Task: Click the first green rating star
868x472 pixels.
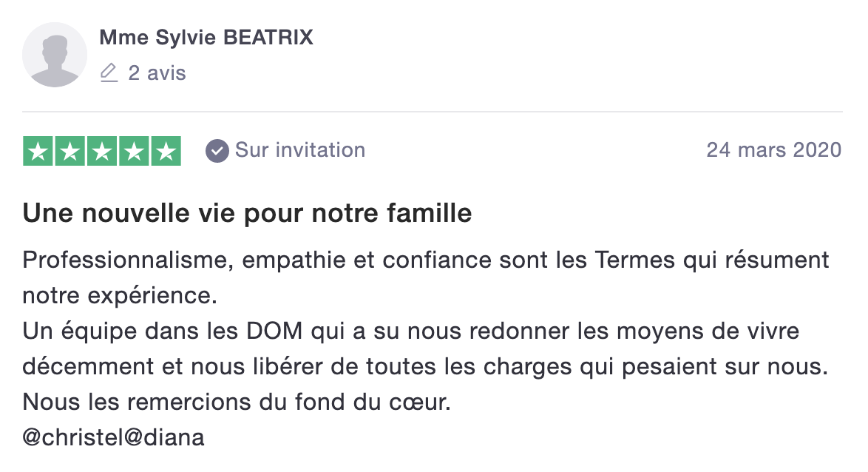Action: (38, 151)
